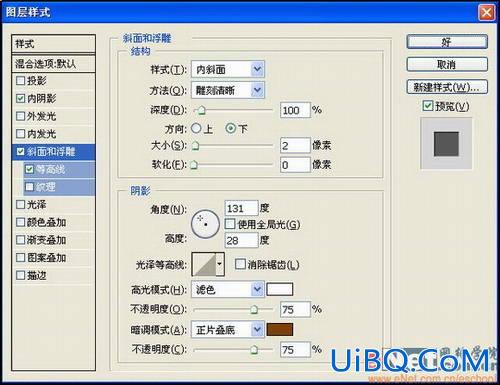Check 消除锯齿 anti-alias option
Image resolution: width=500 pixels, height=385 pixels.
(x=240, y=264)
